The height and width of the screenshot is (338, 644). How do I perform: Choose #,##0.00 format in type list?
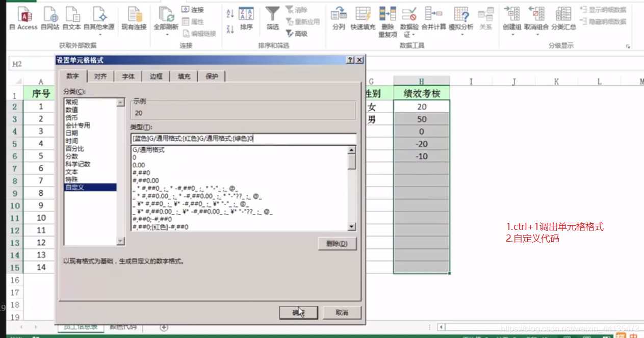click(x=239, y=180)
